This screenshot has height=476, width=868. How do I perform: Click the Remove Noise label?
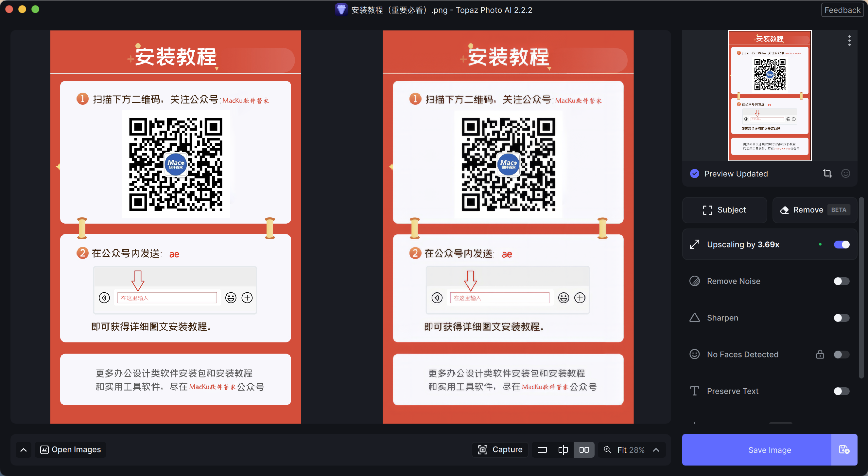734,281
